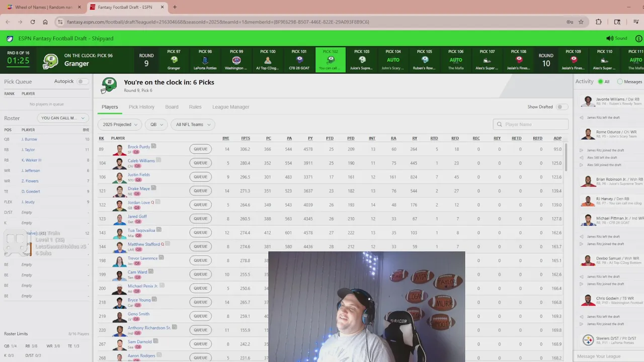Viewport: 644px width, 362px height.
Task: Sort players by PY column
Action: pos(310,138)
